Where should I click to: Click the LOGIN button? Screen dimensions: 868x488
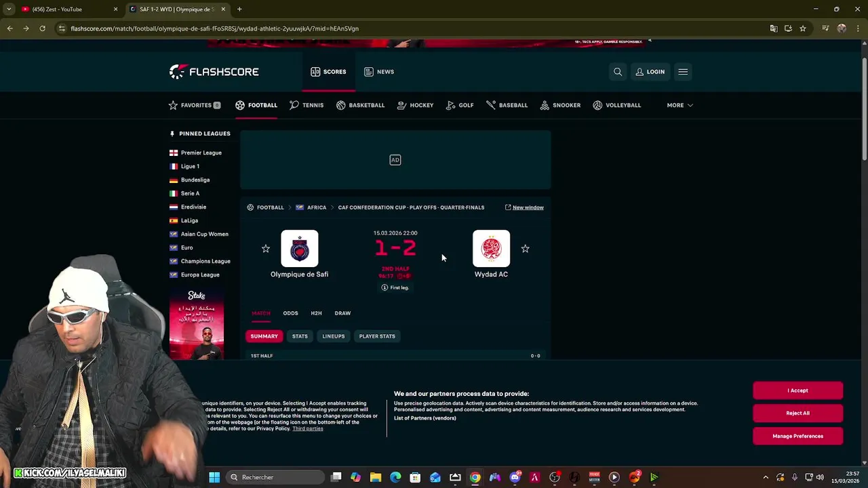(x=650, y=72)
